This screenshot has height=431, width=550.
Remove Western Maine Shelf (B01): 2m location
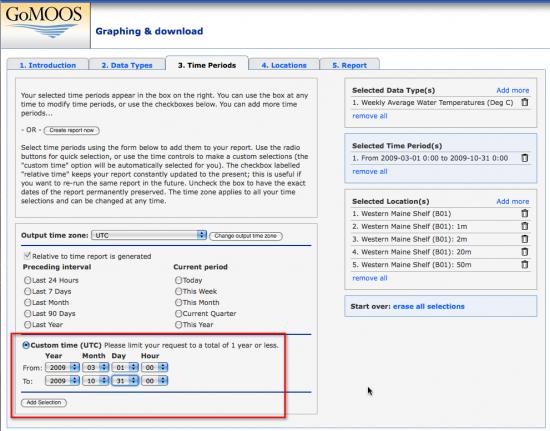[524, 239]
